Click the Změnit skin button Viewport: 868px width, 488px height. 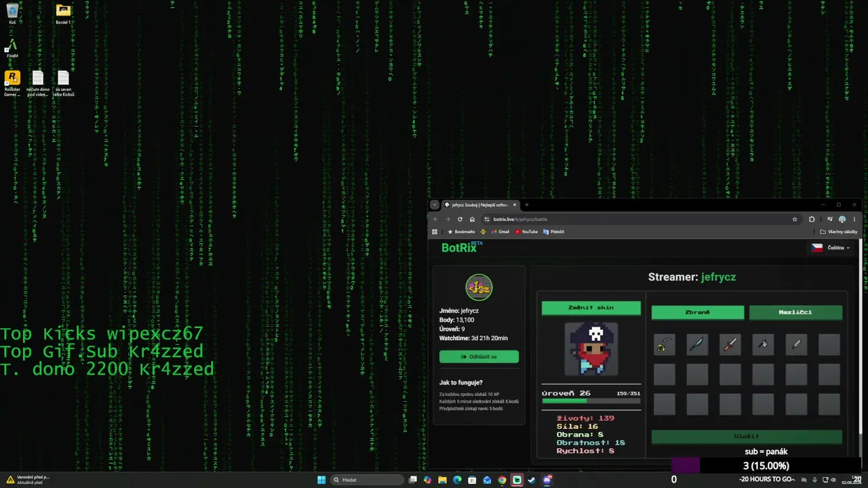pyautogui.click(x=591, y=308)
